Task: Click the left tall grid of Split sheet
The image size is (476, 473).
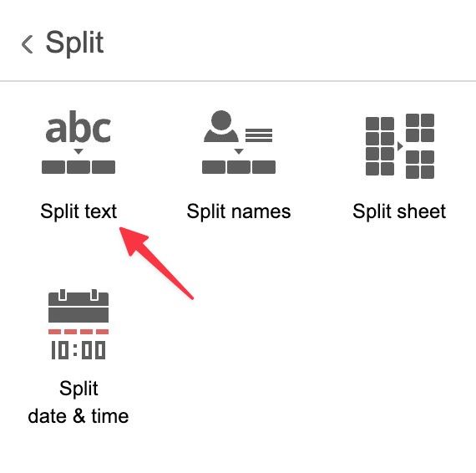Action: pyautogui.click(x=380, y=146)
